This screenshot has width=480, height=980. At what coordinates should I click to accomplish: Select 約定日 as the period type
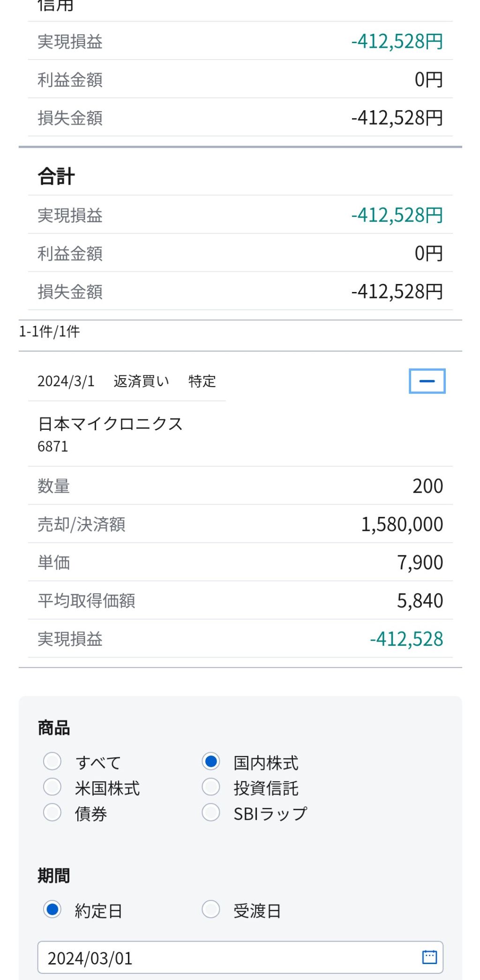click(52, 910)
